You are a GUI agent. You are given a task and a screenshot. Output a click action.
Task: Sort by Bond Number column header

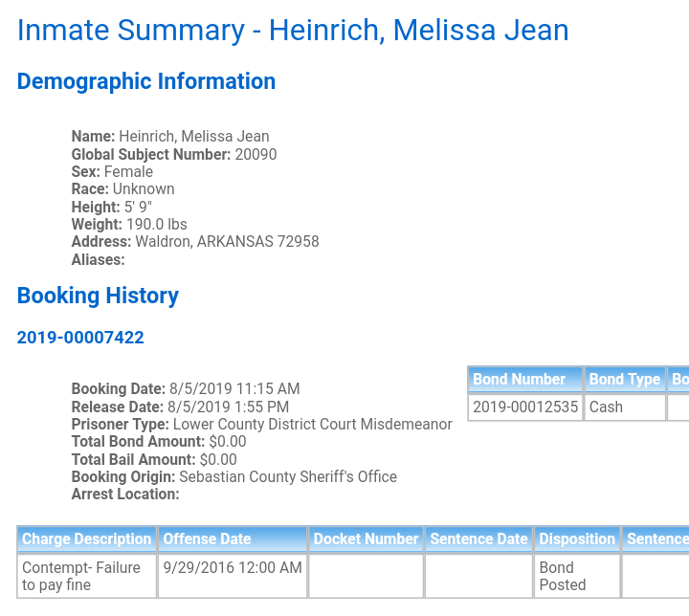point(525,379)
